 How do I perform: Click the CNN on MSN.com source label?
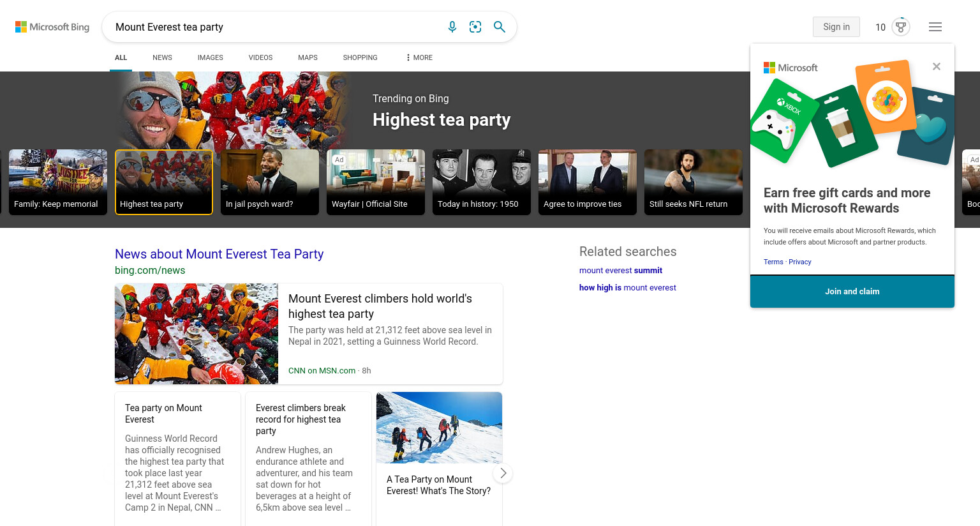[x=322, y=371]
